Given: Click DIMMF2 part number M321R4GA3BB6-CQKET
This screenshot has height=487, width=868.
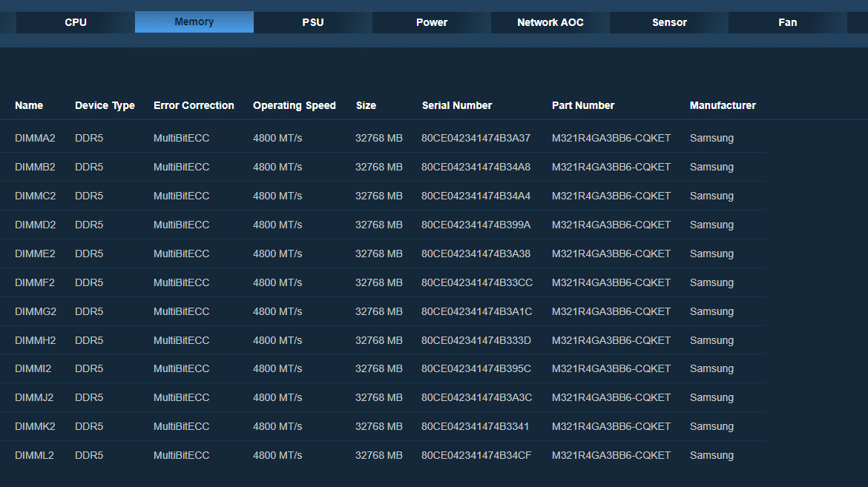Looking at the screenshot, I should 611,282.
